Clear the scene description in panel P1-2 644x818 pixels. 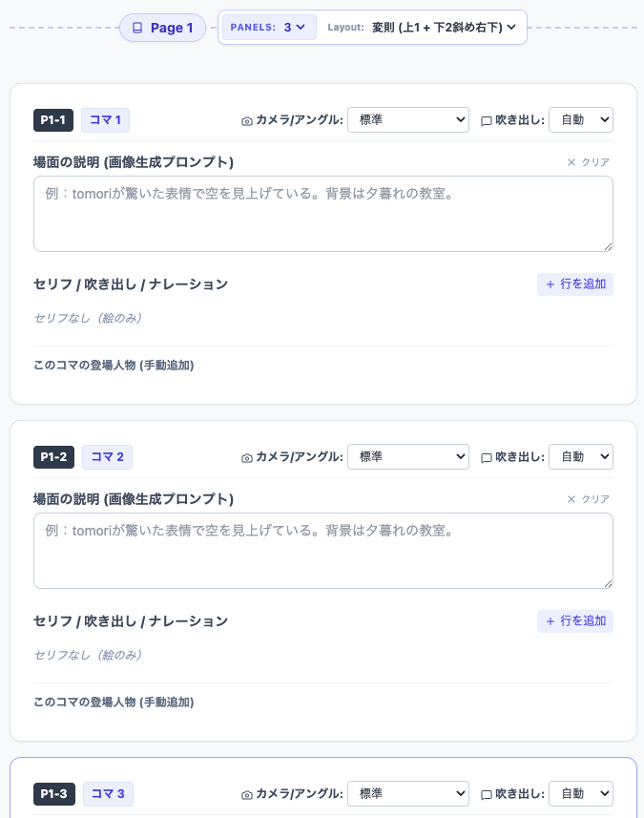(588, 499)
